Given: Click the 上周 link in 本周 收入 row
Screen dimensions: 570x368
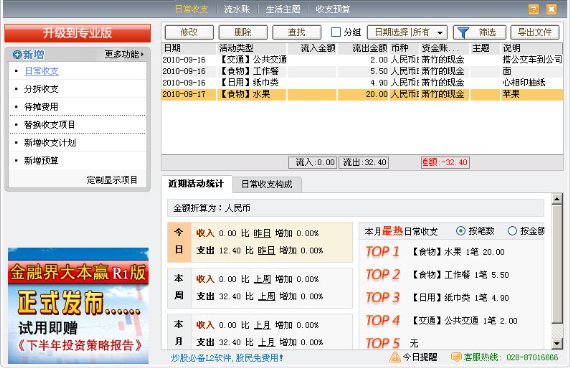Looking at the screenshot, I should point(262,279).
